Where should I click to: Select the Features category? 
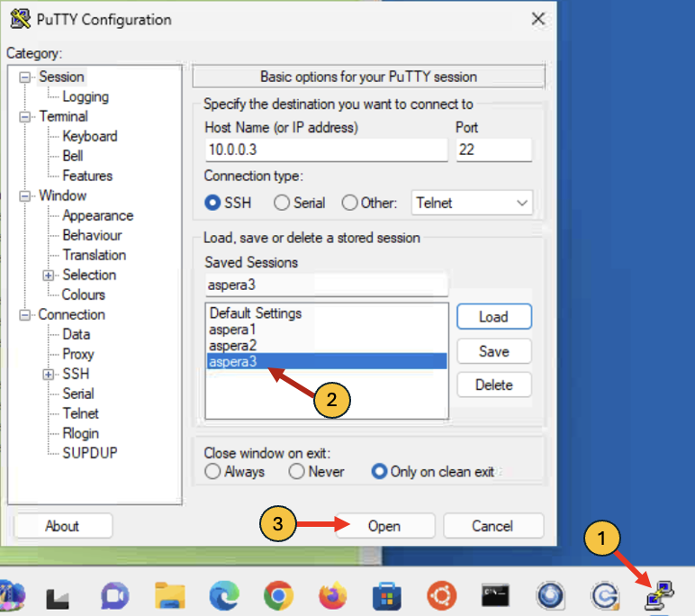[x=87, y=176]
